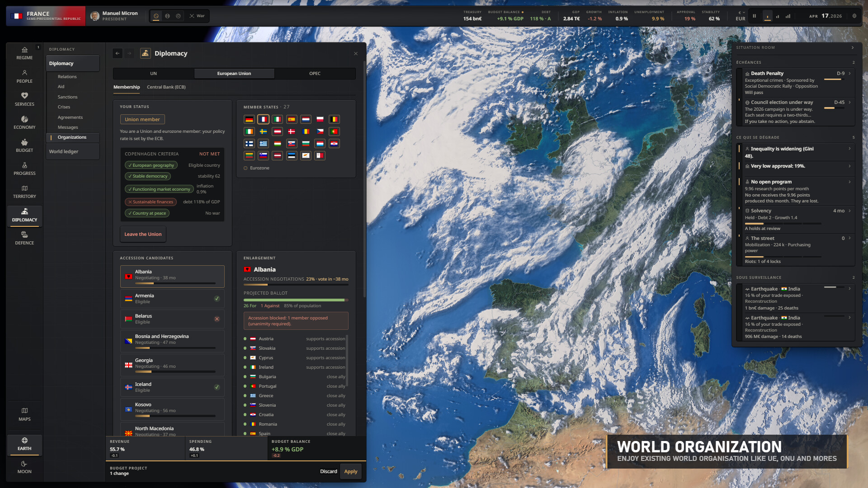Screen dimensions: 868x488
Task: Select the Germany flag in member states
Action: (x=249, y=119)
